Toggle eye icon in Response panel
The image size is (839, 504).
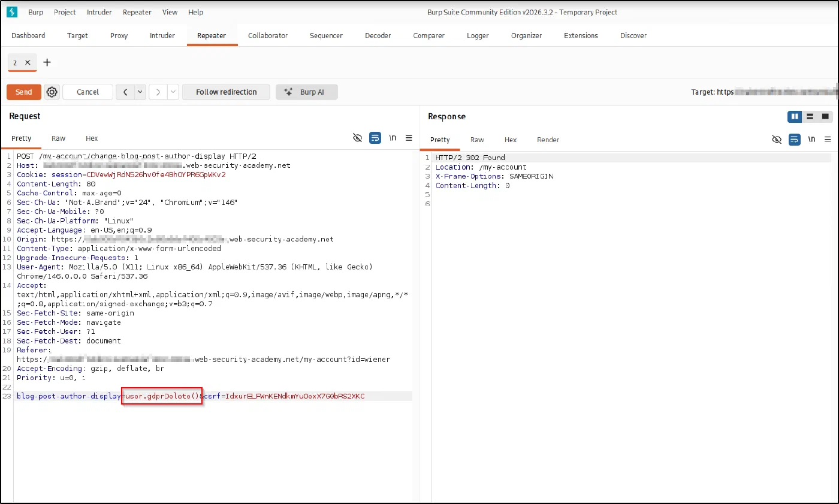[777, 140]
